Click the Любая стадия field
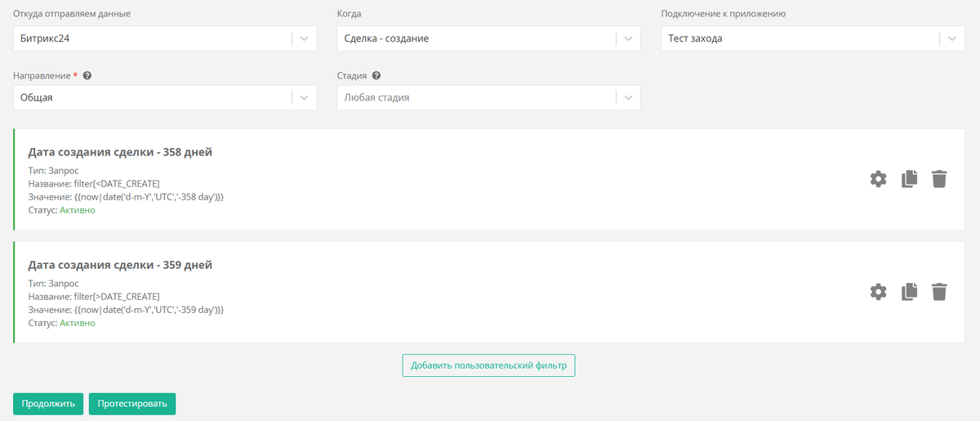This screenshot has width=980, height=421. coord(488,97)
